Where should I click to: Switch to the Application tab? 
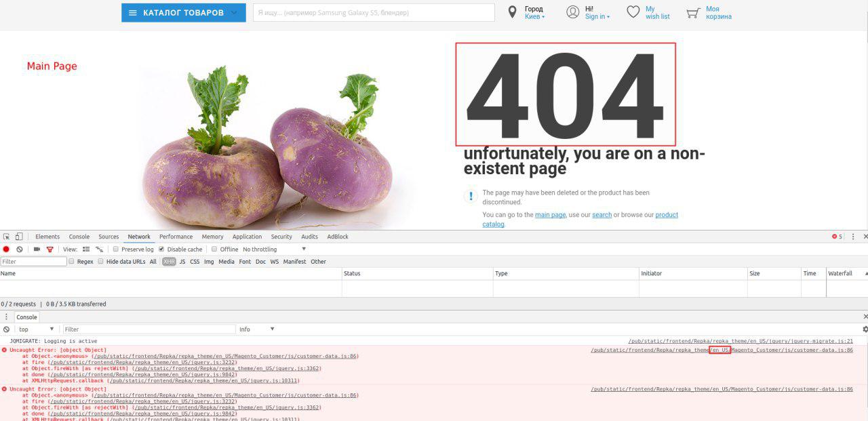247,237
